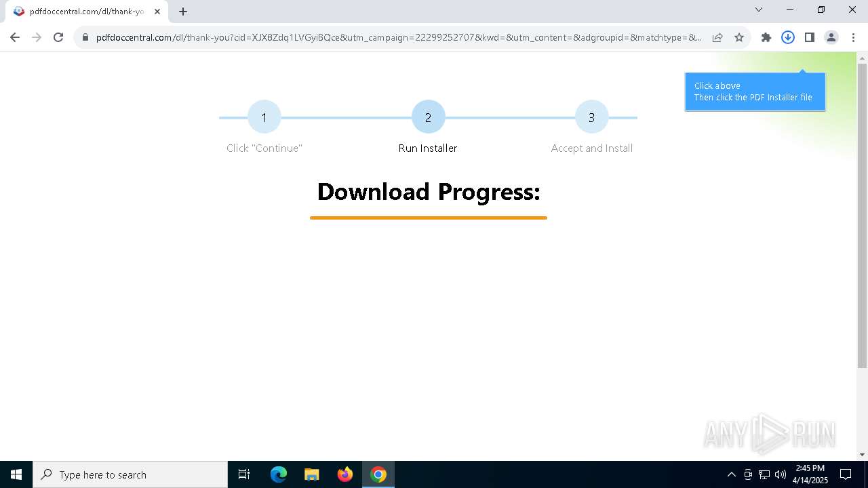Click the 'Click "Continue"' step label

click(x=264, y=148)
